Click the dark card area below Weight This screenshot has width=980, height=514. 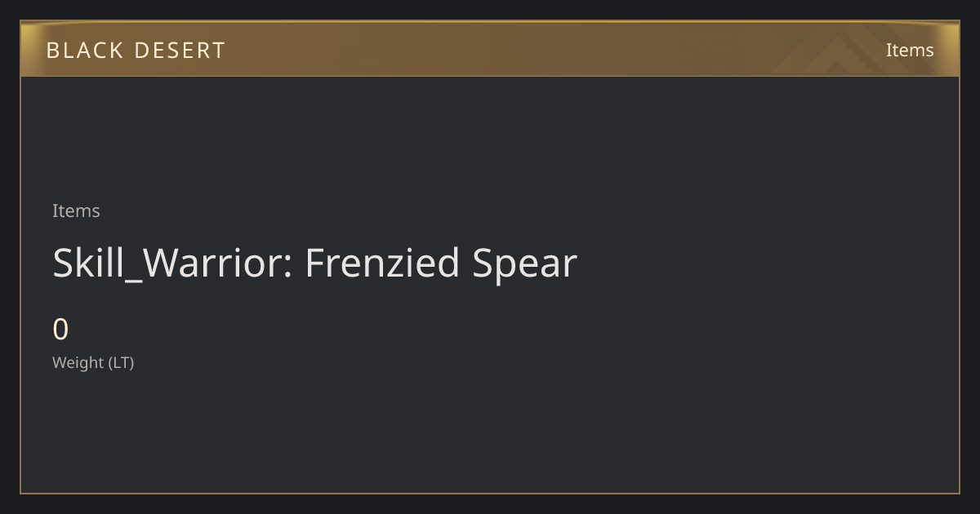pyautogui.click(x=490, y=432)
